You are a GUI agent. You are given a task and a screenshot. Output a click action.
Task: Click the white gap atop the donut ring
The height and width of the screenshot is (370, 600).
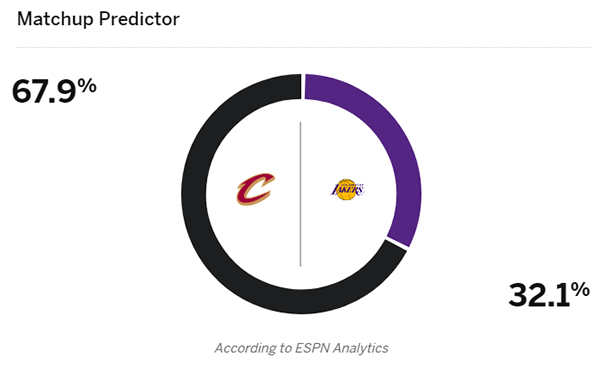tap(303, 86)
